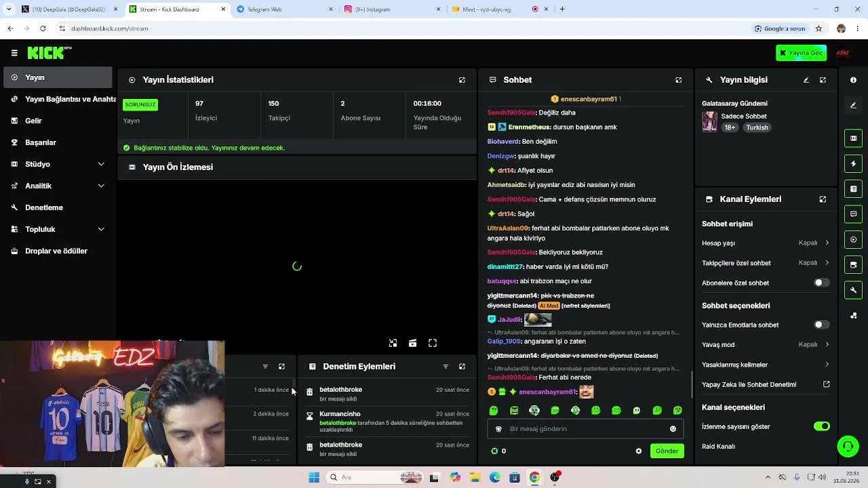Screen dimensions: 868x488
Task: Click the info icon in right rail
Action: pyautogui.click(x=853, y=80)
